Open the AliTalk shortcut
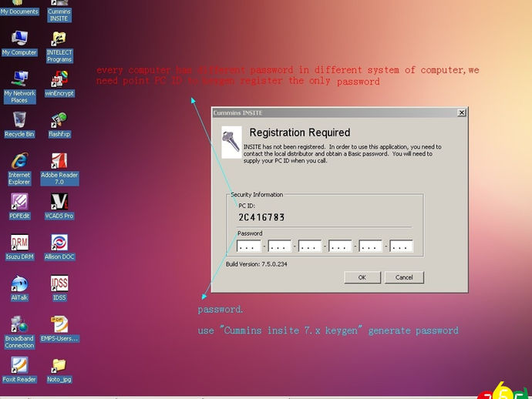Screen dimensions: 532x399 coord(19,288)
